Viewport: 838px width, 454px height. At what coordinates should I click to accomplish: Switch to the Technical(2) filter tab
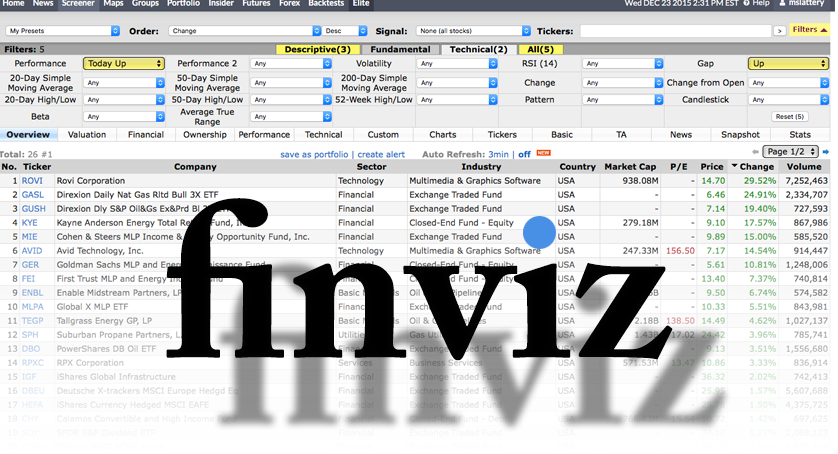point(478,49)
